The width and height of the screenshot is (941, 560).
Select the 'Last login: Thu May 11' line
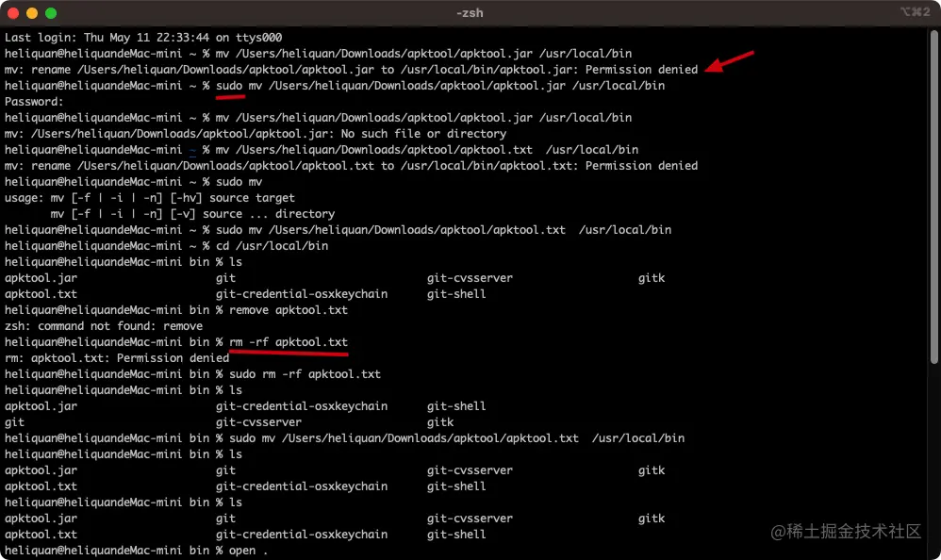pos(143,37)
